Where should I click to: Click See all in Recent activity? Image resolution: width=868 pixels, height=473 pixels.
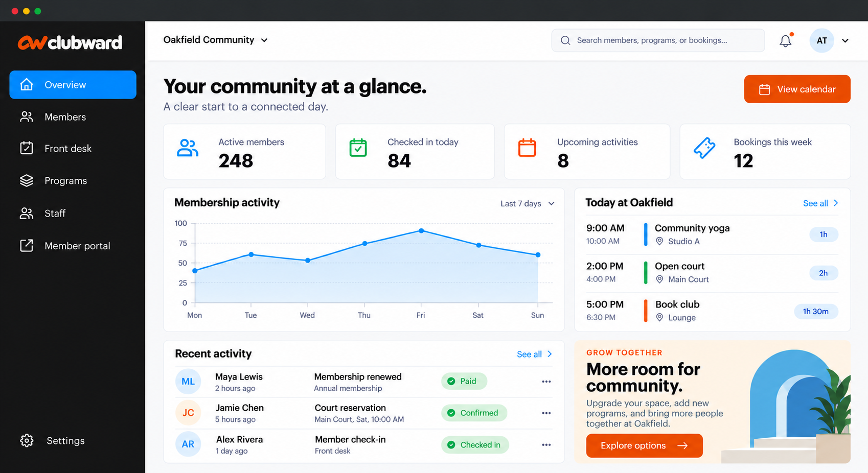tap(535, 354)
